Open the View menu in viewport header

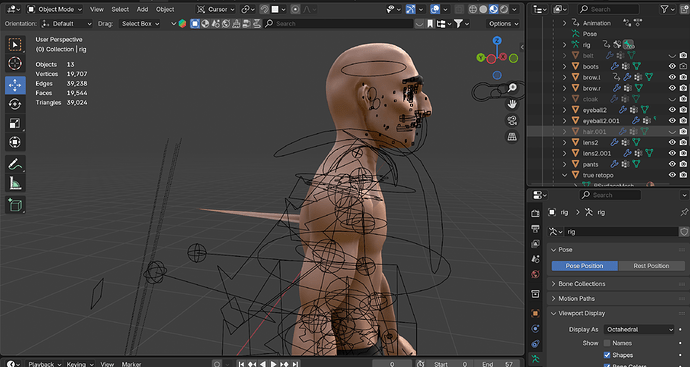(97, 9)
